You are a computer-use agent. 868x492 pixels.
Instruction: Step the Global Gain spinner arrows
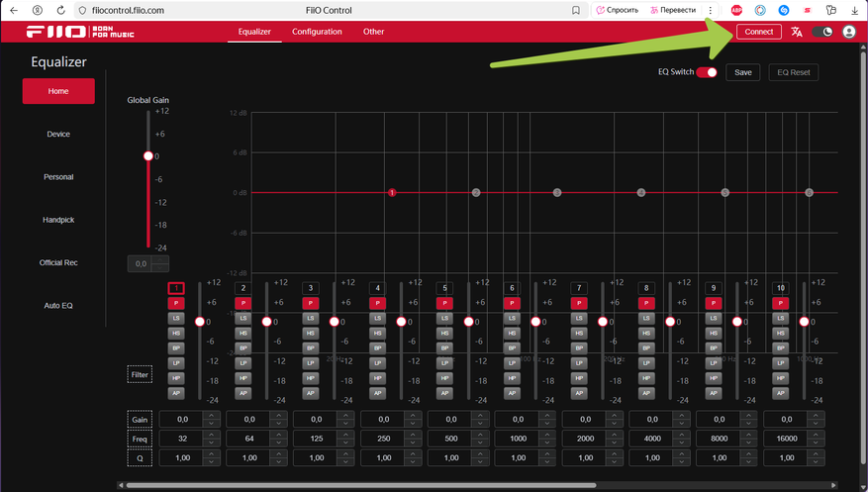pos(160,263)
